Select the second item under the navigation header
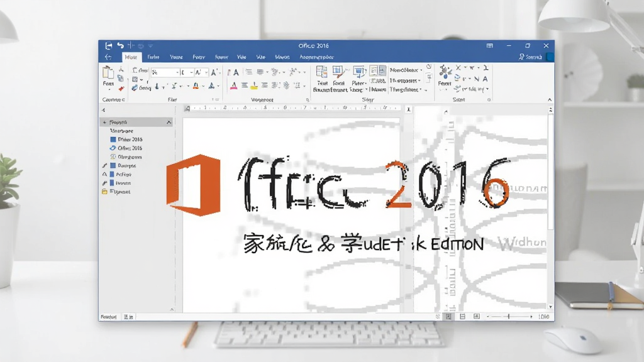The height and width of the screenshot is (362, 644). (126, 140)
